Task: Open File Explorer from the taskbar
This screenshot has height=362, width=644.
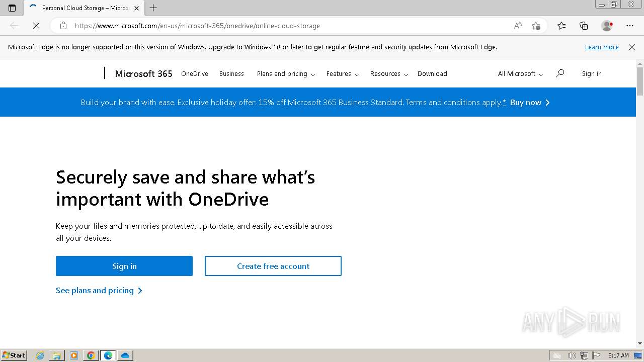Action: click(57, 355)
